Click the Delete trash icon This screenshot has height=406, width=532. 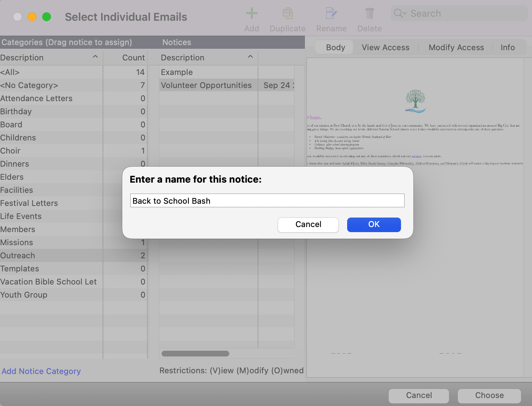pos(369,14)
